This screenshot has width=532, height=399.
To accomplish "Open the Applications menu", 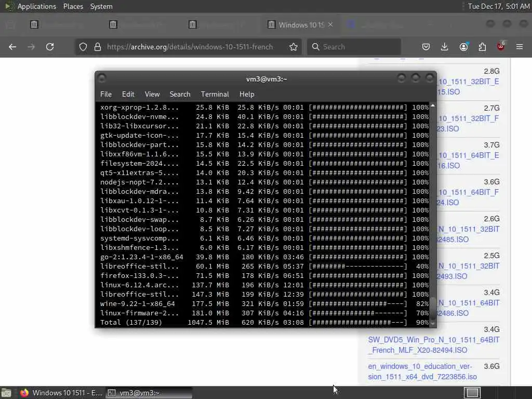I will pos(37,6).
